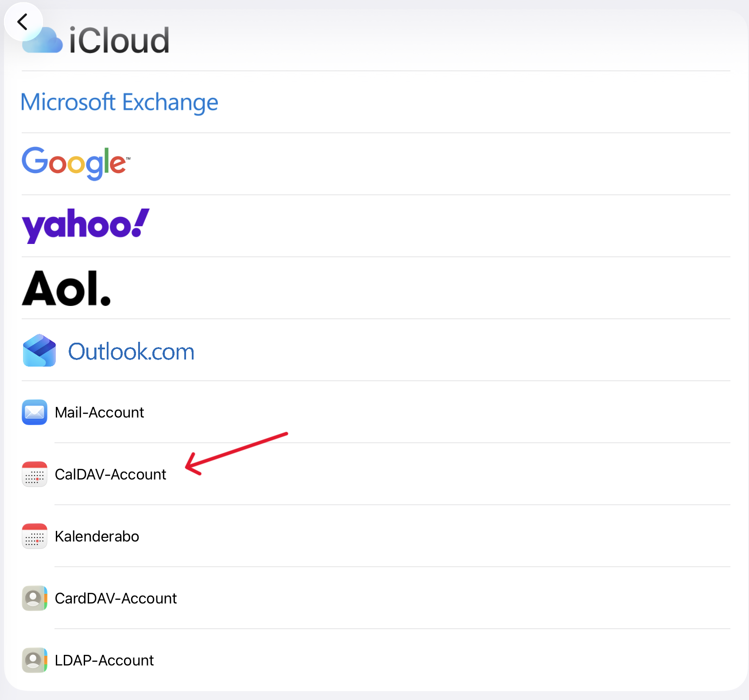749x700 pixels.
Task: Click the Google logo
Action: coord(76,163)
